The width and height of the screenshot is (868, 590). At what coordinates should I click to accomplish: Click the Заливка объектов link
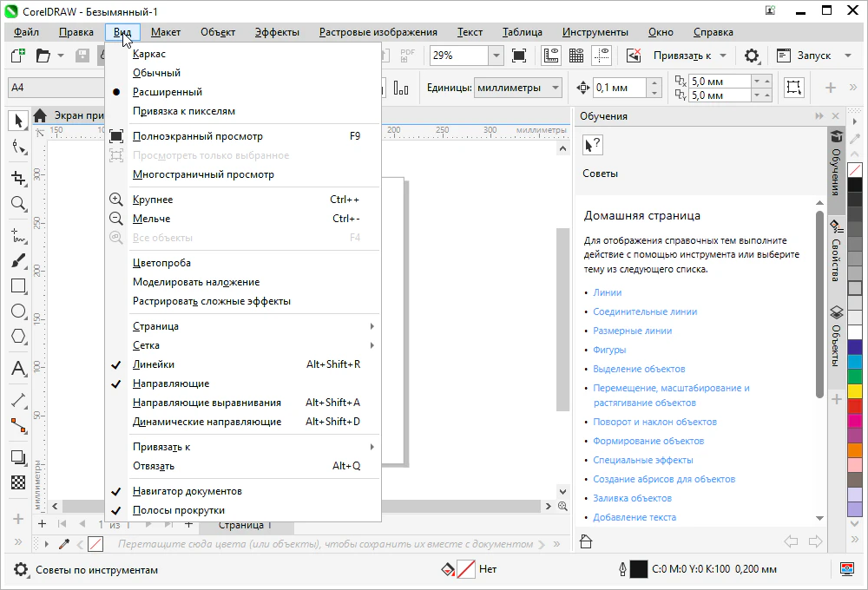(632, 498)
